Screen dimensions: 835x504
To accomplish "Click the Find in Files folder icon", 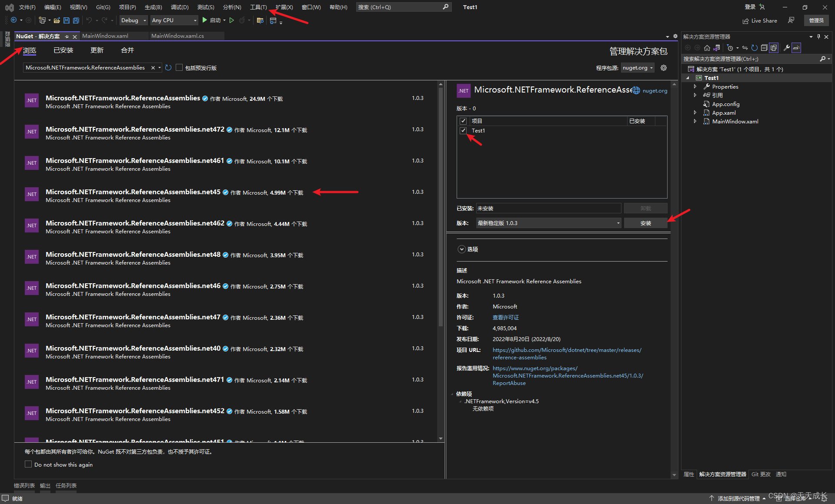I will (260, 20).
